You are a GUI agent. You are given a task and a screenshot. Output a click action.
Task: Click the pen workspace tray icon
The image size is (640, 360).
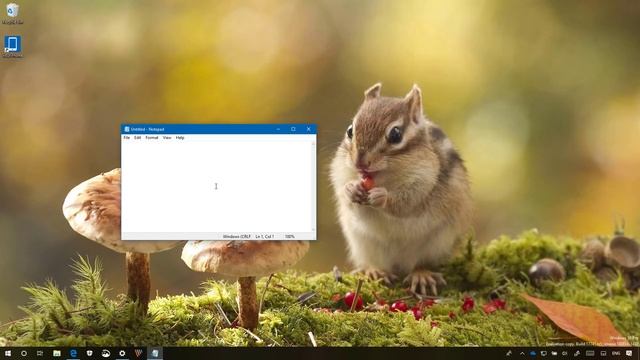click(x=577, y=353)
